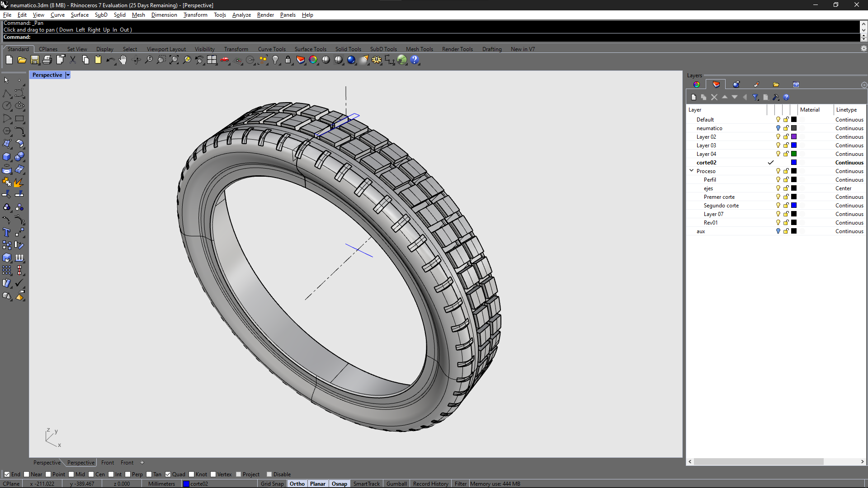
Task: Toggle the Gumball status button
Action: 396,483
